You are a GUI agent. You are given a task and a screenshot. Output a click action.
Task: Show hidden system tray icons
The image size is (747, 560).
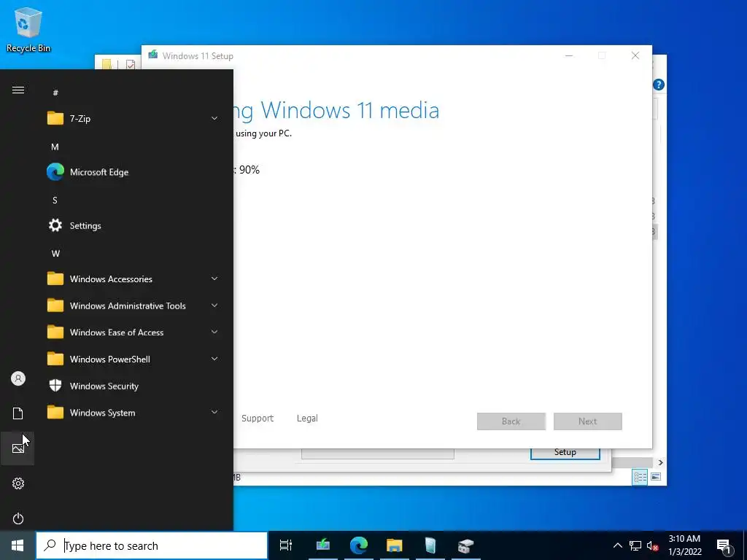617,545
